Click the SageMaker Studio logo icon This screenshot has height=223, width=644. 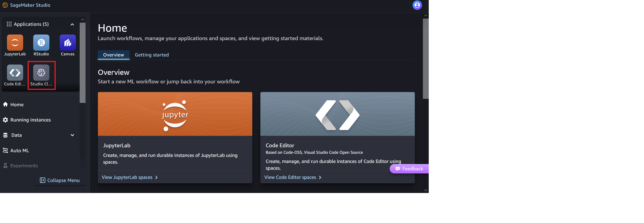[x=5, y=5]
